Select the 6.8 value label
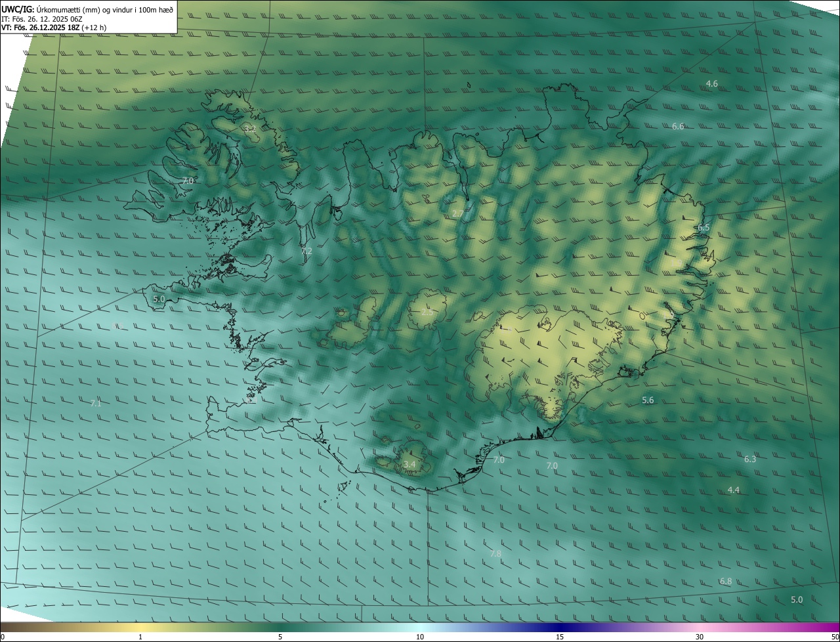The height and width of the screenshot is (642, 840). (x=726, y=581)
